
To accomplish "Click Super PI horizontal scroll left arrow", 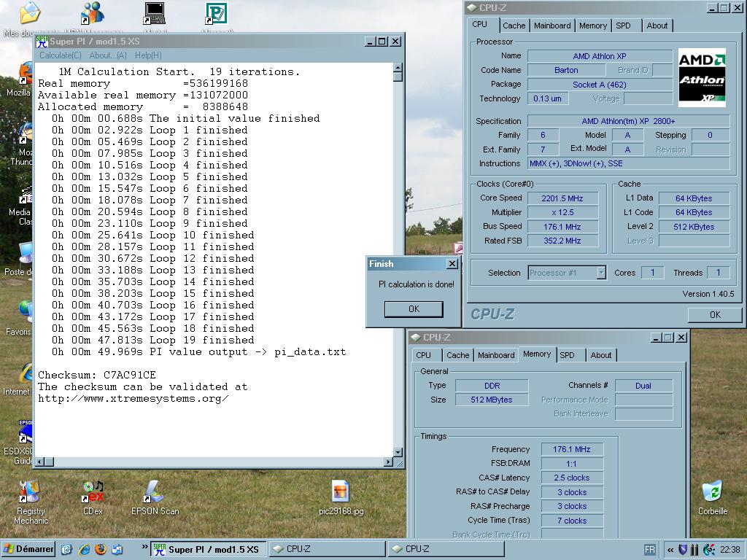I will pos(40,462).
